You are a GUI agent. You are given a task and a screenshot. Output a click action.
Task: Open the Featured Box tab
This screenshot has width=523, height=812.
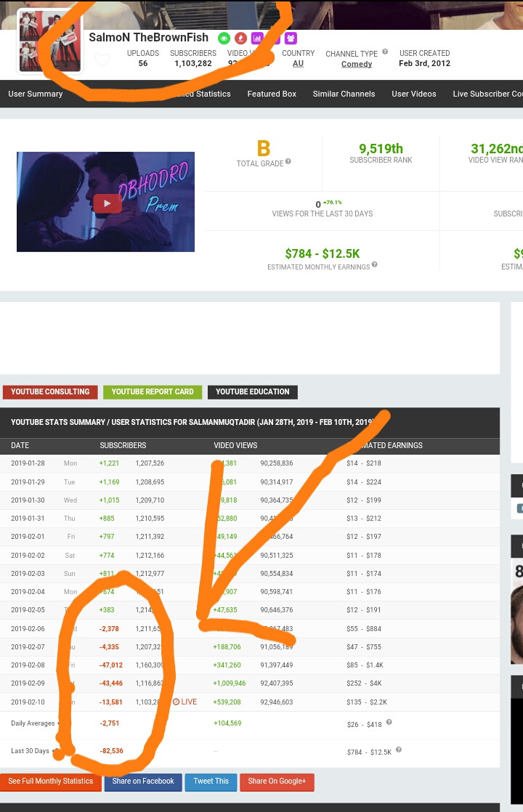(272, 94)
